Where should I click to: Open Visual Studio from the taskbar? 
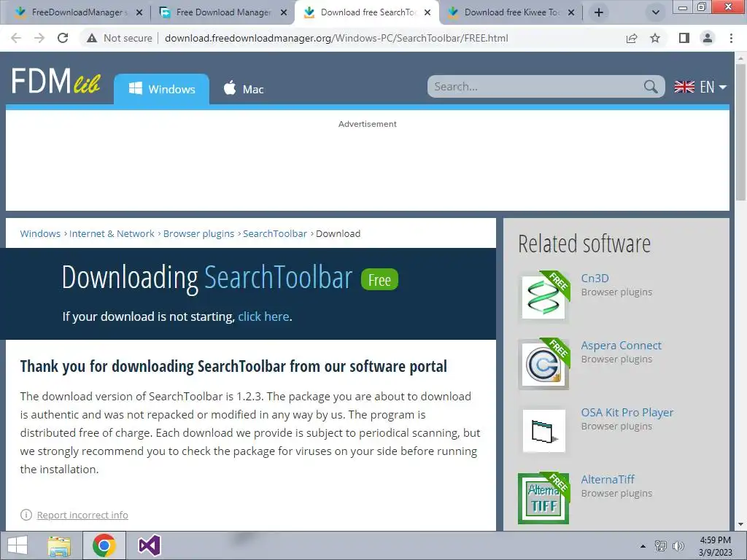pyautogui.click(x=149, y=545)
